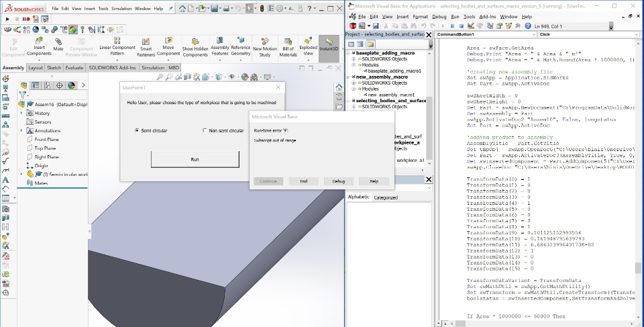Image resolution: width=644 pixels, height=327 pixels.
Task: Click the VBA Save icon
Action: tap(376, 26)
